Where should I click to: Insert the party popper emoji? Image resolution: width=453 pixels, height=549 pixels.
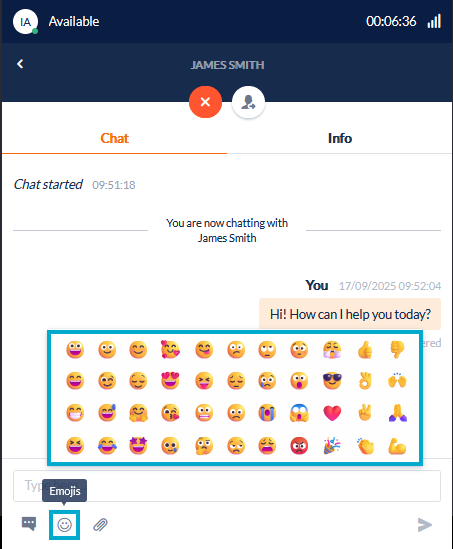pos(332,445)
